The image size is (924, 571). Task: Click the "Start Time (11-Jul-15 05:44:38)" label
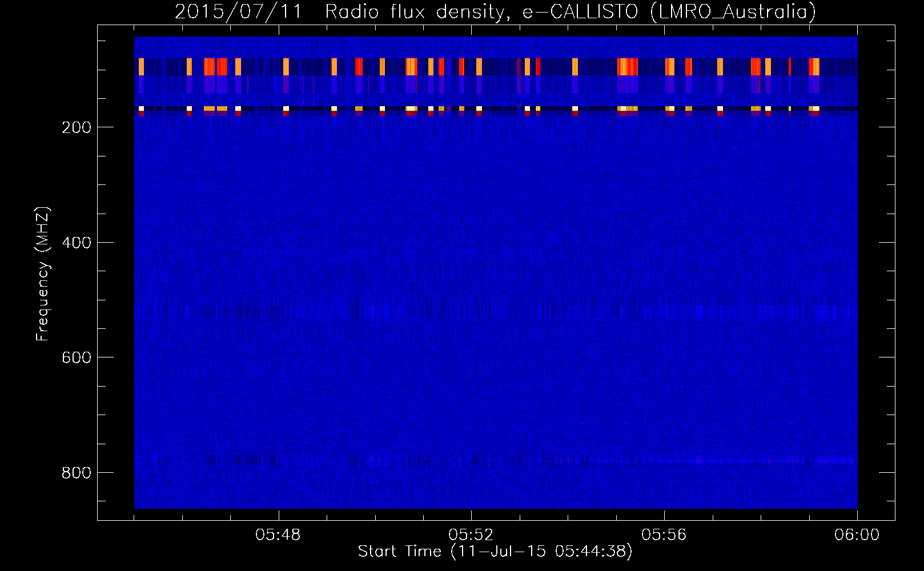point(495,552)
